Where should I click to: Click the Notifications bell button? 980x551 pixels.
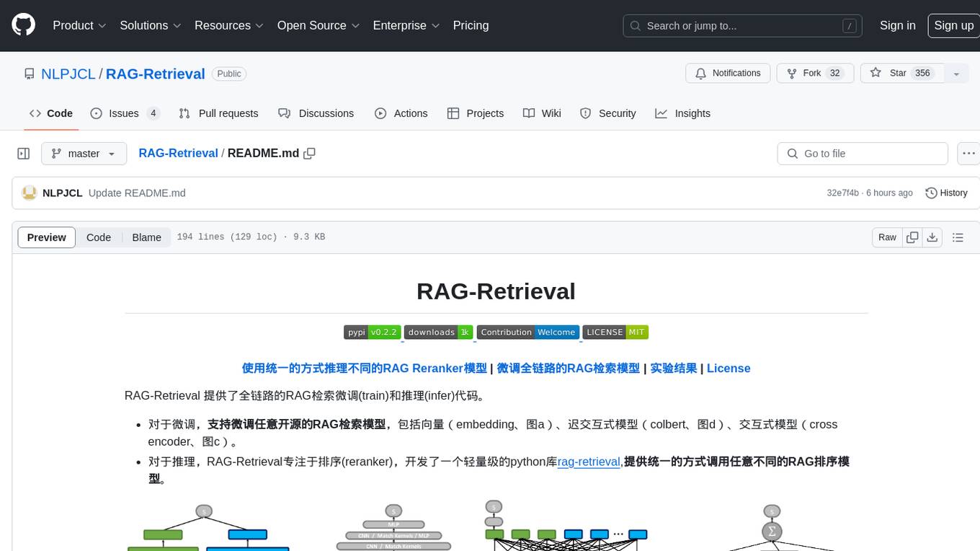(728, 74)
